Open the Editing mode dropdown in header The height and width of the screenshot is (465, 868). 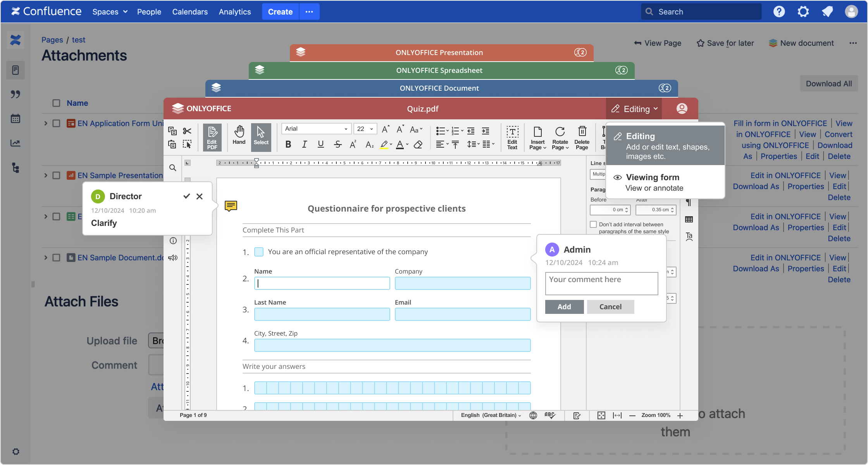pyautogui.click(x=634, y=109)
